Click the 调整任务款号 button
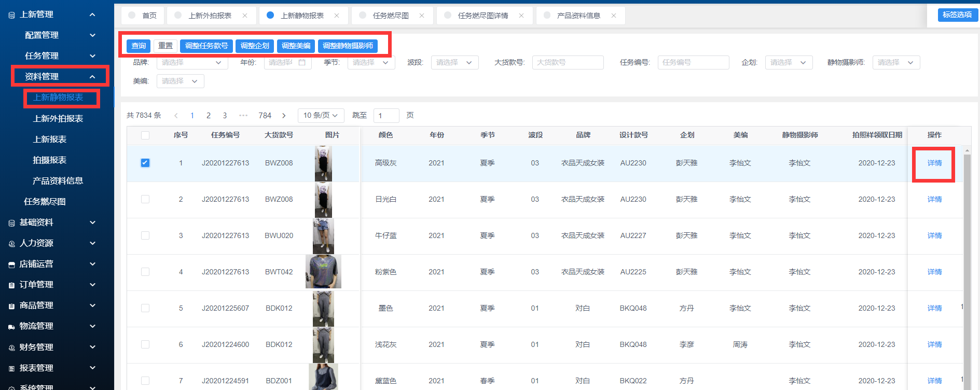This screenshot has width=980, height=390. (x=206, y=46)
